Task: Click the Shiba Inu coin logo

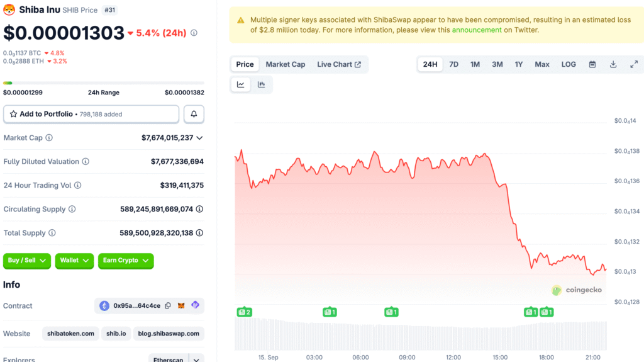Action: 9,9
